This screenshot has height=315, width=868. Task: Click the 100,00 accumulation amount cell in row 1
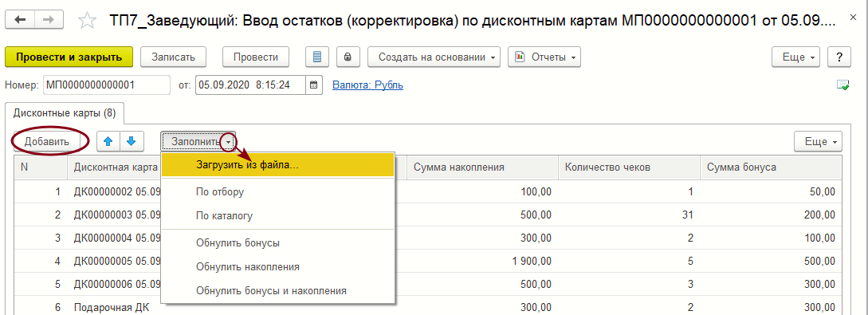(483, 191)
